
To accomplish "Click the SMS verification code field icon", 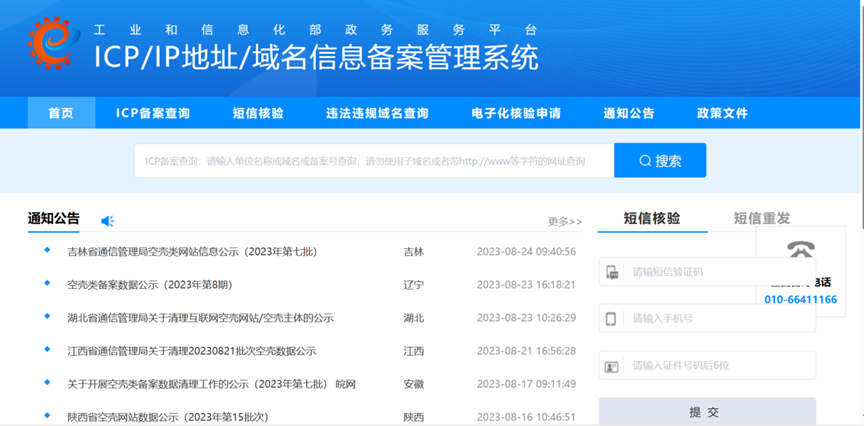I will (611, 271).
